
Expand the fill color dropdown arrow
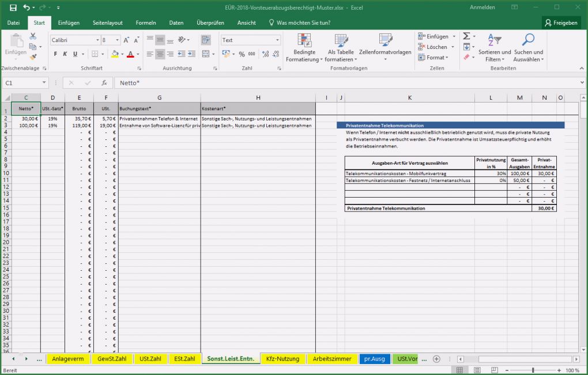122,55
